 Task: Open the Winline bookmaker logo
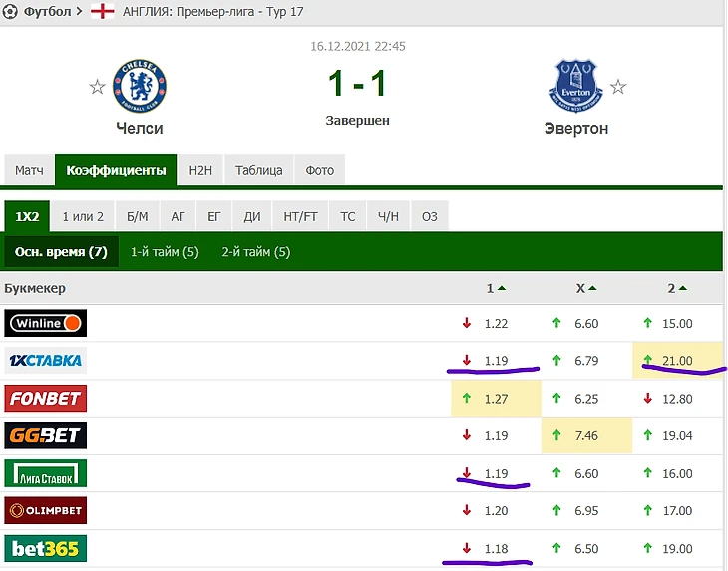point(46,323)
